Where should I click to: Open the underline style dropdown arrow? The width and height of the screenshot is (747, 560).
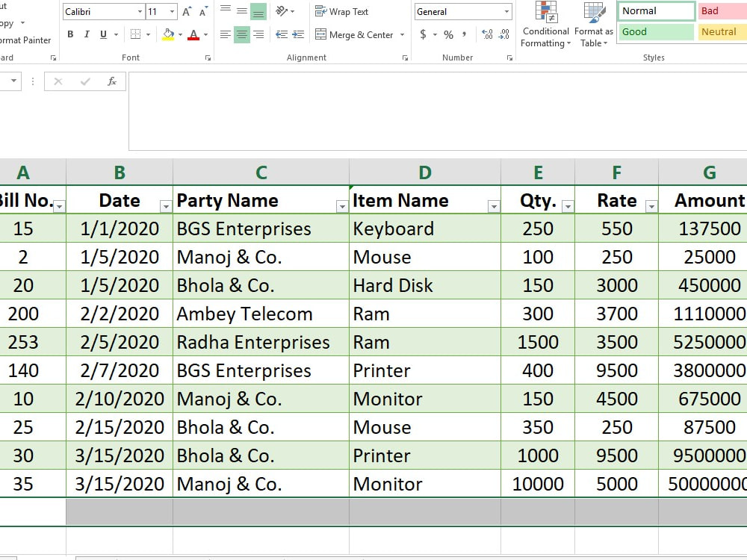(x=116, y=34)
